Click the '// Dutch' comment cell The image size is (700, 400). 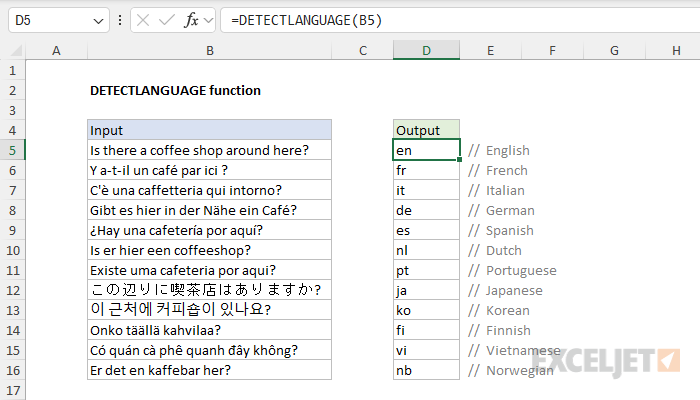point(495,250)
